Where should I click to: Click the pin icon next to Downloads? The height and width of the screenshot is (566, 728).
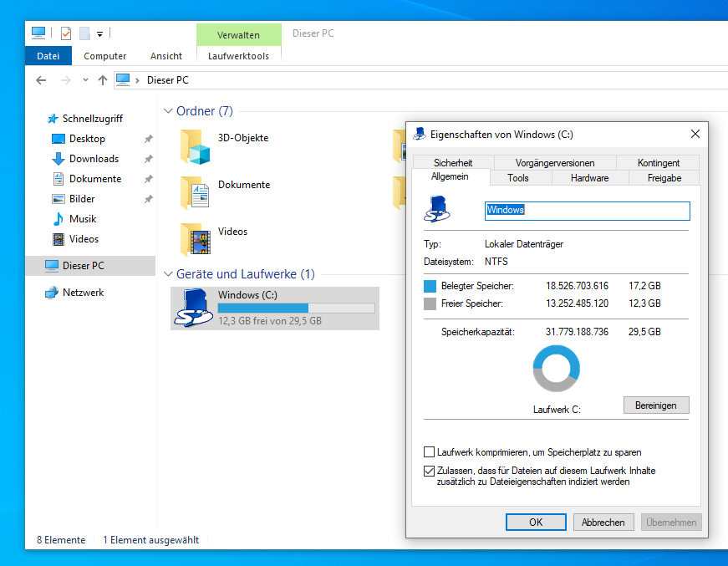[x=149, y=159]
